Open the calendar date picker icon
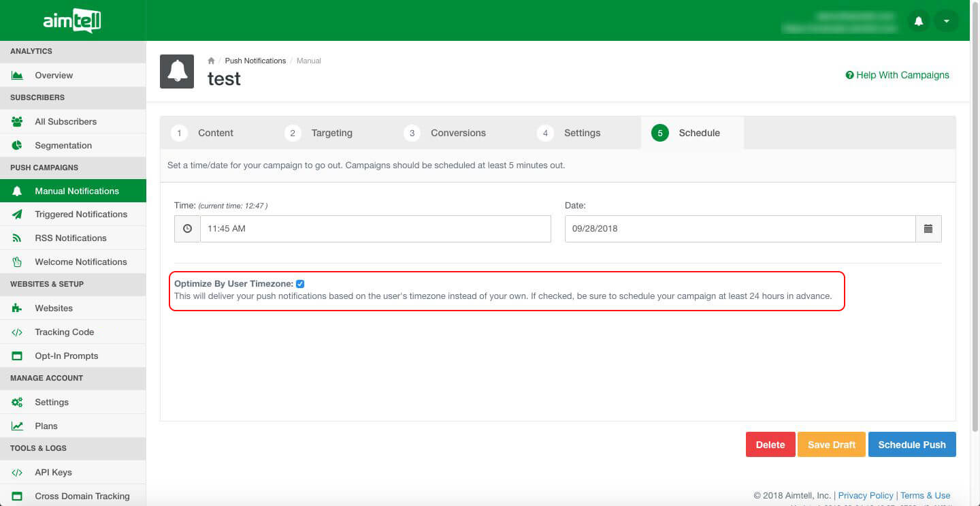 (928, 229)
